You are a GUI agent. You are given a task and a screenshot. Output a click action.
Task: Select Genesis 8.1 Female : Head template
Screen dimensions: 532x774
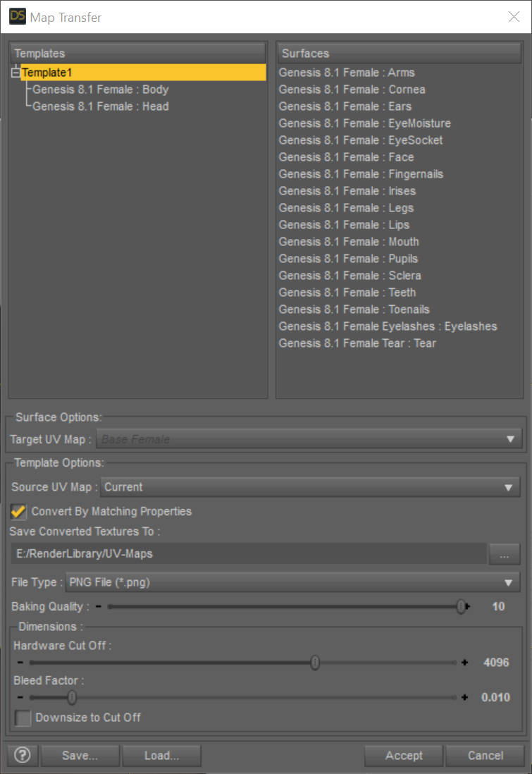point(101,106)
